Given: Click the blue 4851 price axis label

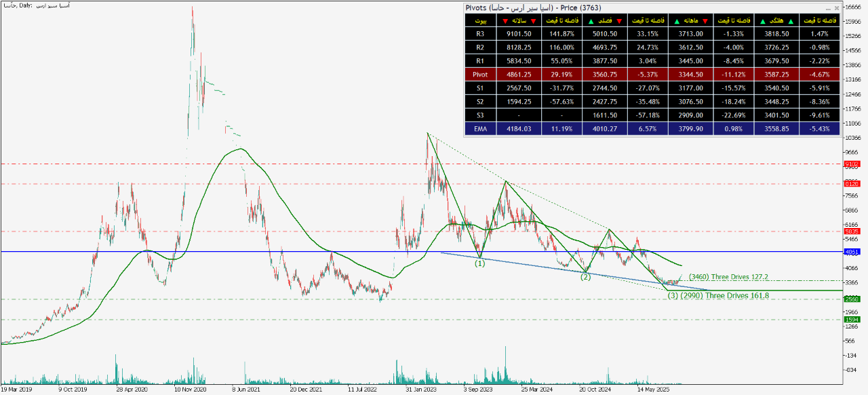Looking at the screenshot, I should [852, 252].
